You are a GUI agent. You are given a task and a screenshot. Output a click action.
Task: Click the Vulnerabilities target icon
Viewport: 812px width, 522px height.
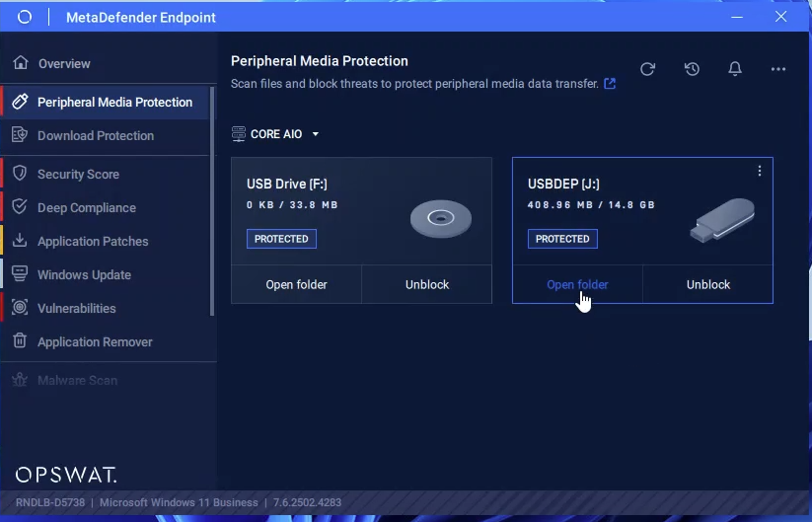20,307
